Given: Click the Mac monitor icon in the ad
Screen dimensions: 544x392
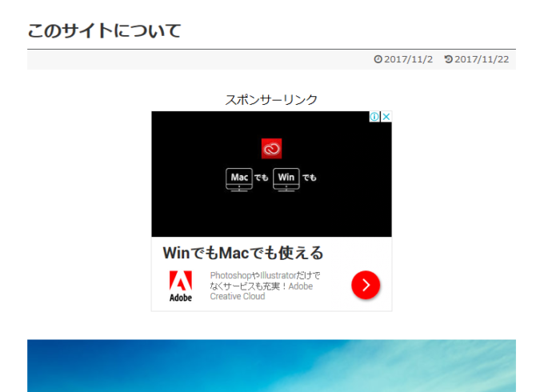Looking at the screenshot, I should pos(239,180).
